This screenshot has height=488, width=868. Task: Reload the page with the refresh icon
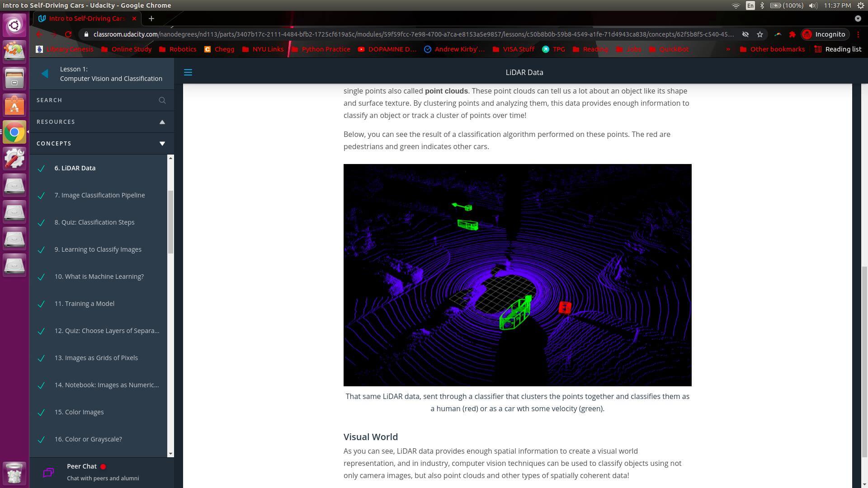point(68,34)
